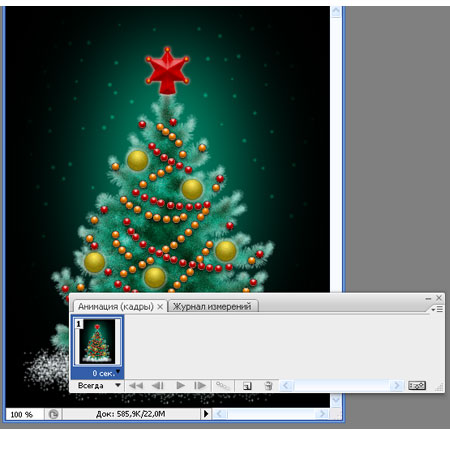Duplicate the selected frame
450x450 pixels.
(247, 386)
